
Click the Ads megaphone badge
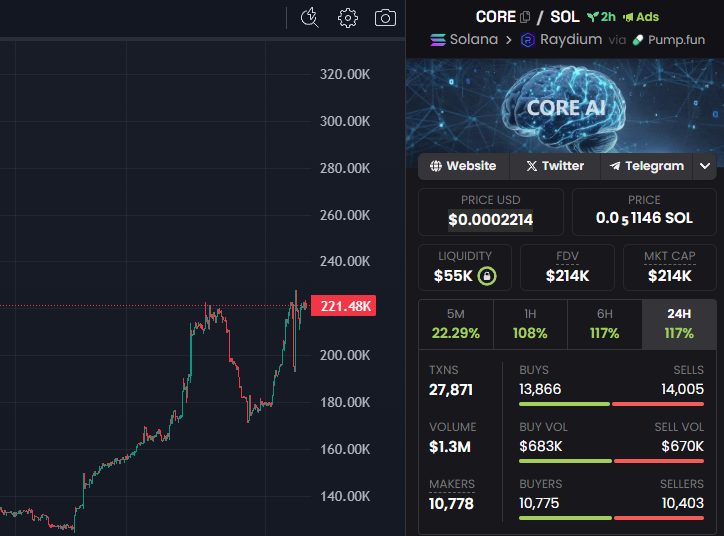point(641,17)
